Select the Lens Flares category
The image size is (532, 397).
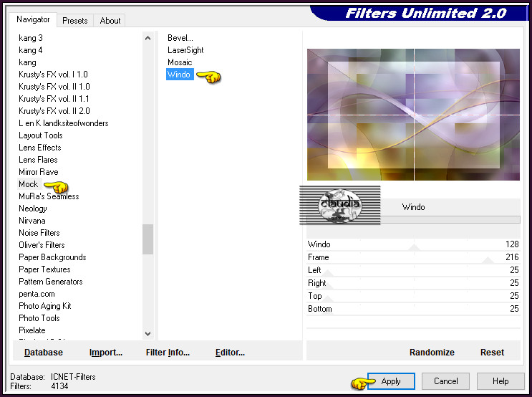coord(39,160)
